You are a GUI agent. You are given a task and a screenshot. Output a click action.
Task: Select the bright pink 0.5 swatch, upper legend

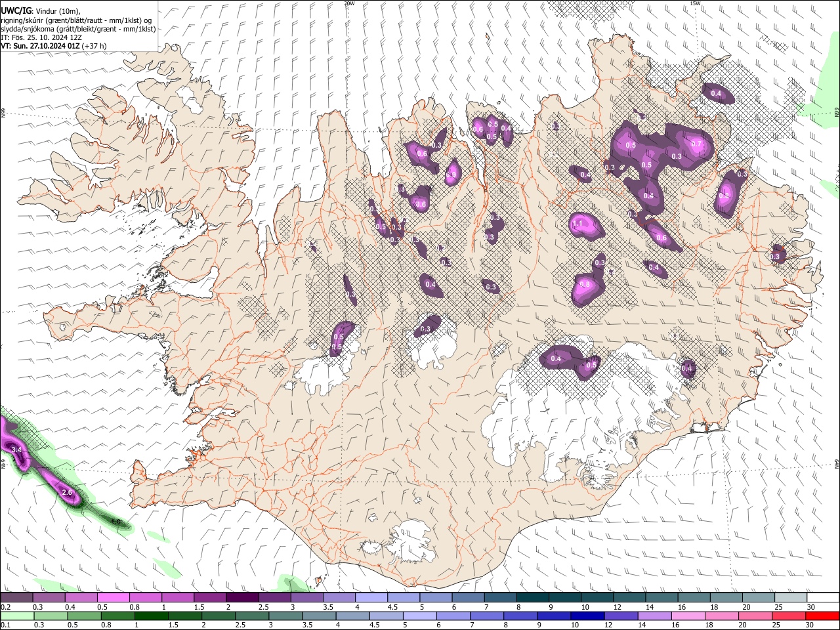point(113,598)
